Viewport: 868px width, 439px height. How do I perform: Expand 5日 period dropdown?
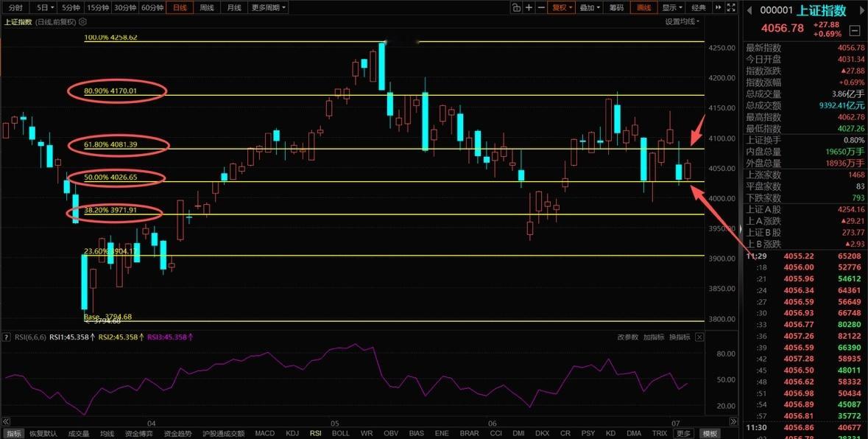pyautogui.click(x=45, y=8)
